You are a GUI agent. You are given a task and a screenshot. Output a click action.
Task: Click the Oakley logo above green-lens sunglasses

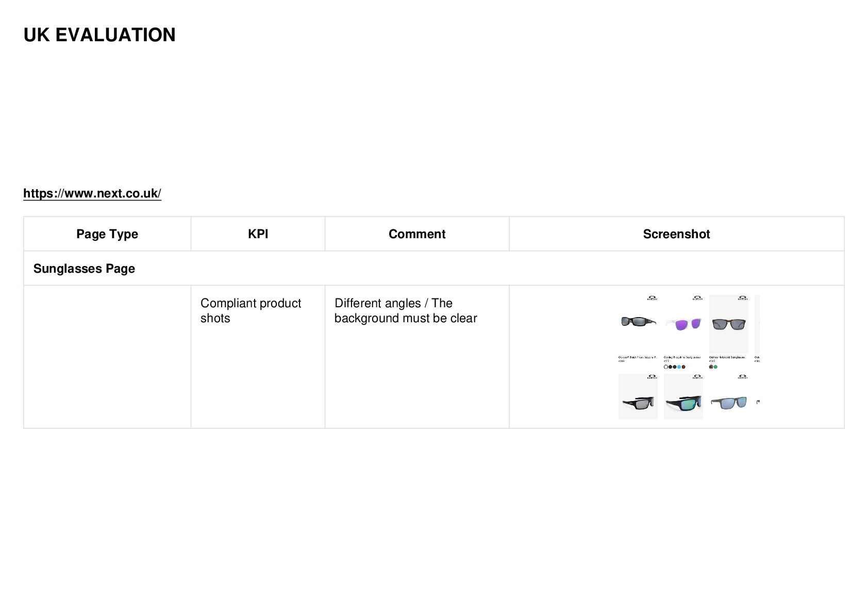click(697, 377)
